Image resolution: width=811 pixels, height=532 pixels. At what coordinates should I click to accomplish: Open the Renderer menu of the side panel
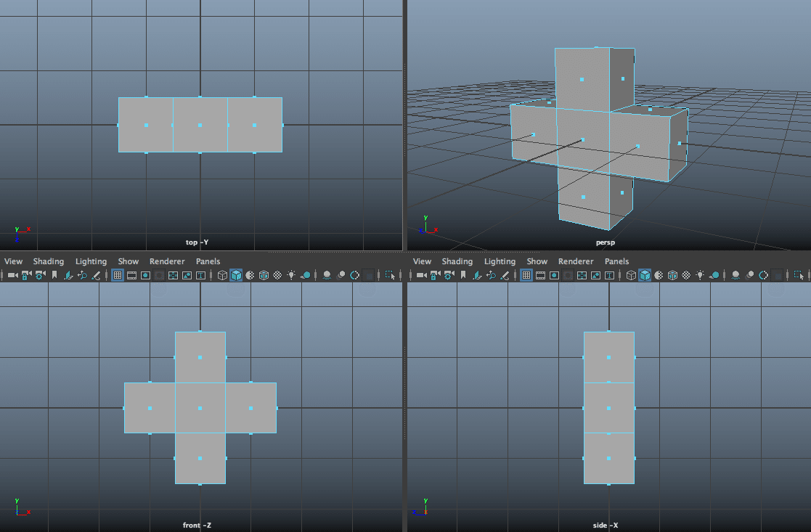(x=576, y=261)
